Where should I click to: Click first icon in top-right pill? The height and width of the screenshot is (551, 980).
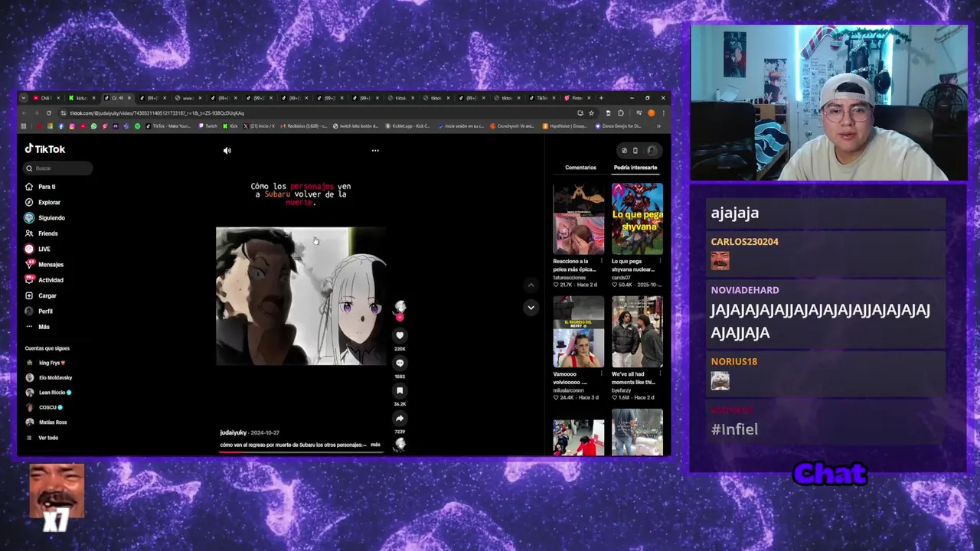[x=624, y=151]
